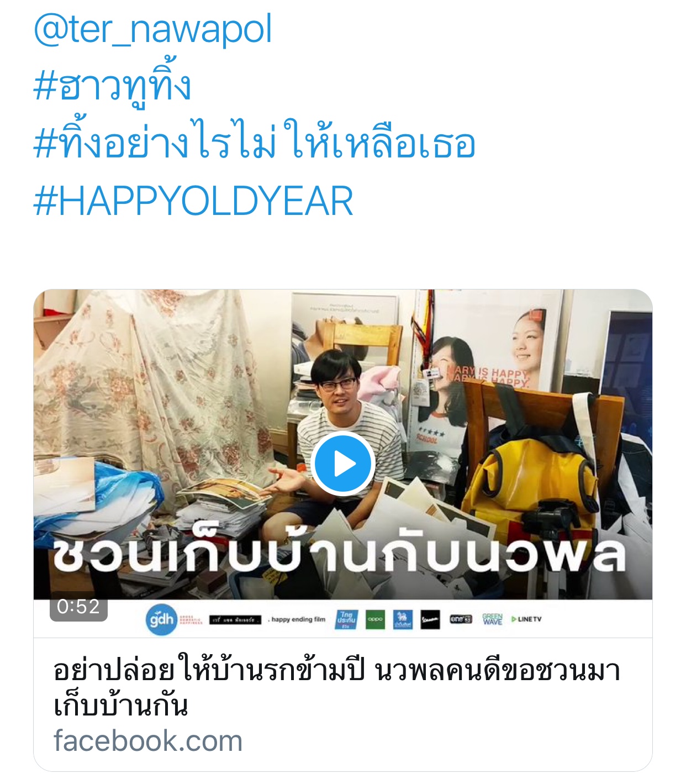Click the gdh logo in sponsor strip
This screenshot has width=686, height=784.
[161, 619]
